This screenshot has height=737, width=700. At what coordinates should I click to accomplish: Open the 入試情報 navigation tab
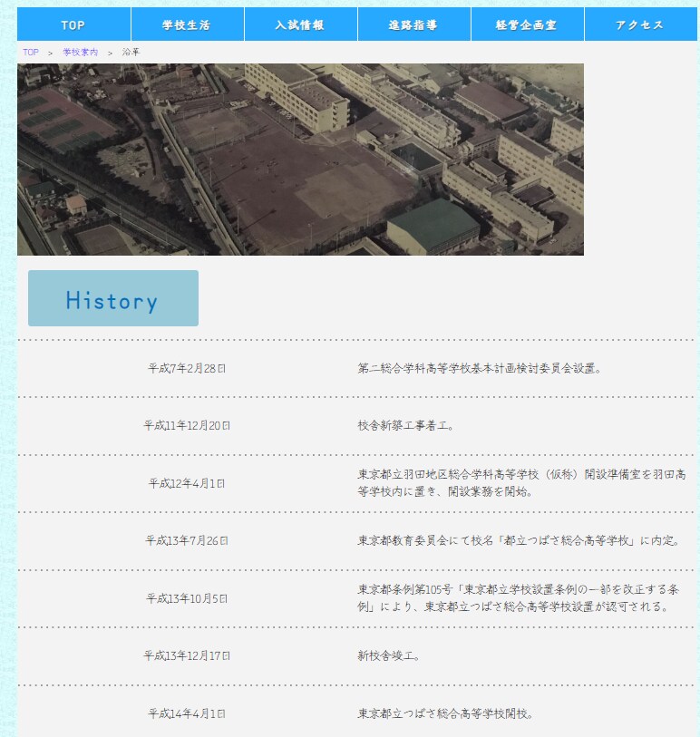point(301,24)
